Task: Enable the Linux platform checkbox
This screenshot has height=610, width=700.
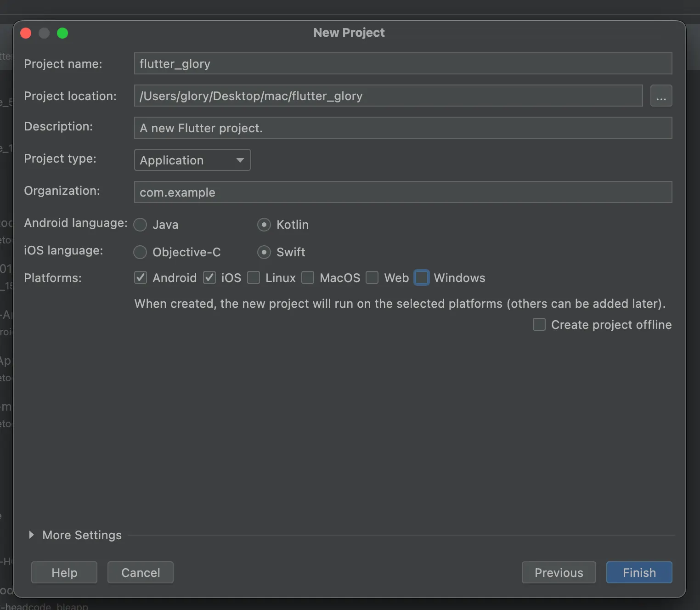Action: (254, 278)
